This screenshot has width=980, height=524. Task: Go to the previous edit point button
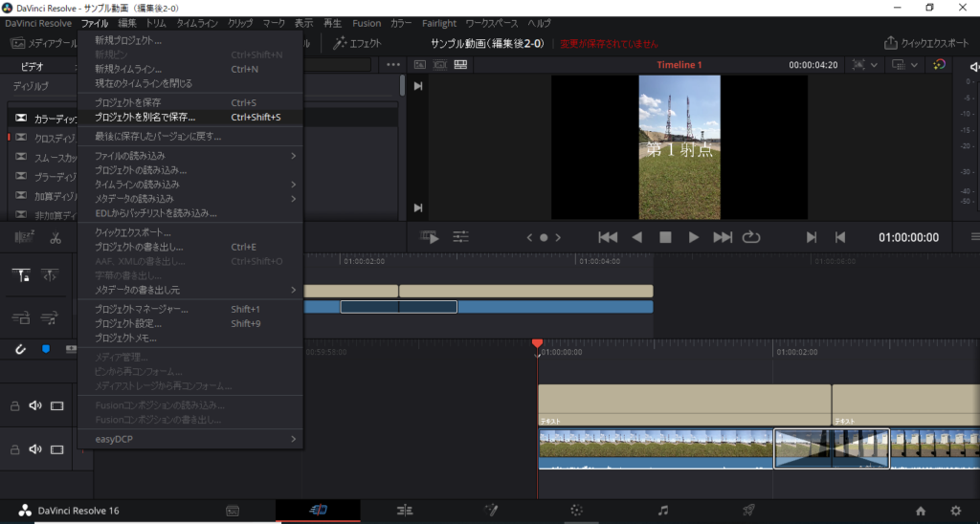point(840,237)
